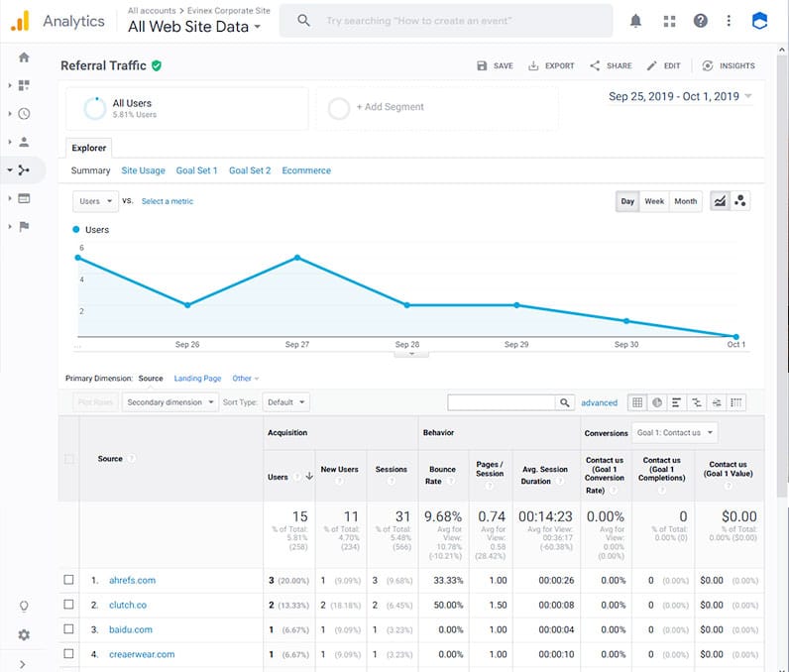Click table search magnifier button
789x672 pixels.
565,402
